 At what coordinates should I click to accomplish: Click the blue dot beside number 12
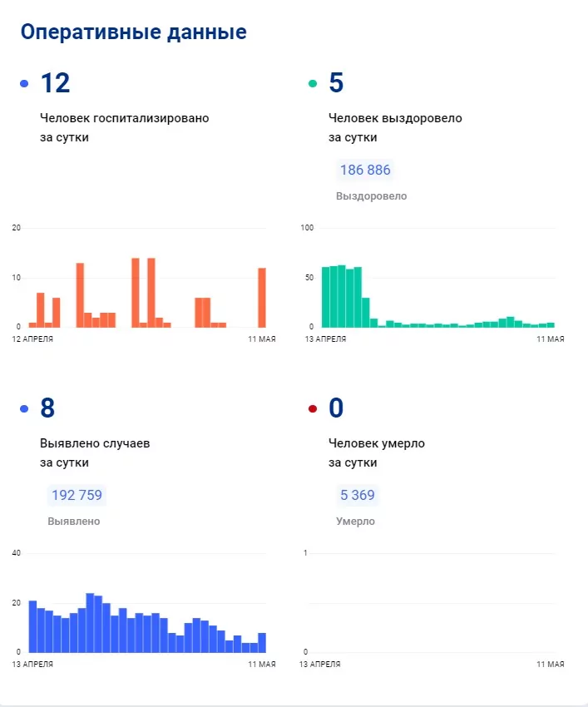click(24, 83)
